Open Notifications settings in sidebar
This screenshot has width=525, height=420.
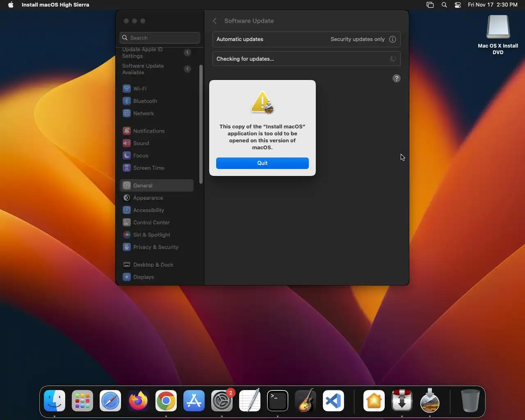tap(156, 131)
